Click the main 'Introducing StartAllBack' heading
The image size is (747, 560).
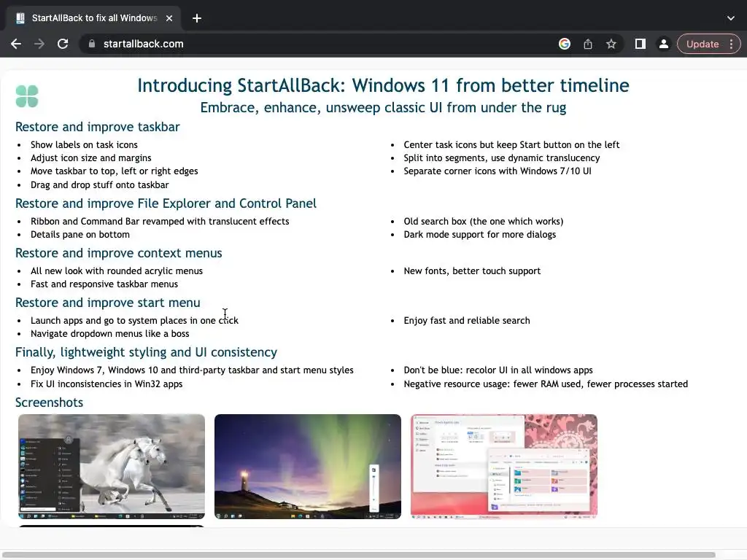pos(383,86)
